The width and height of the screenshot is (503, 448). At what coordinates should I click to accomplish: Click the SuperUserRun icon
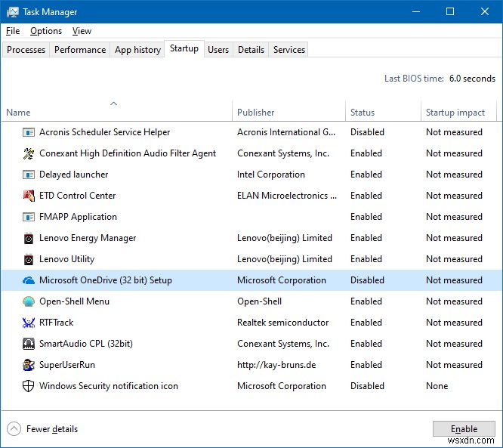29,365
